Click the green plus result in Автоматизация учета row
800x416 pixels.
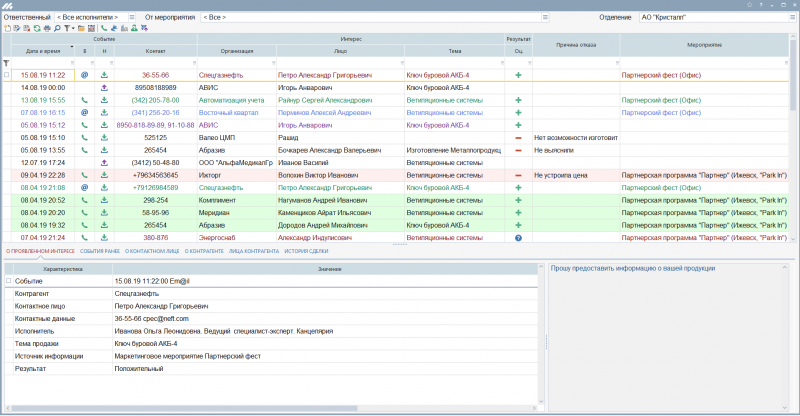[518, 100]
